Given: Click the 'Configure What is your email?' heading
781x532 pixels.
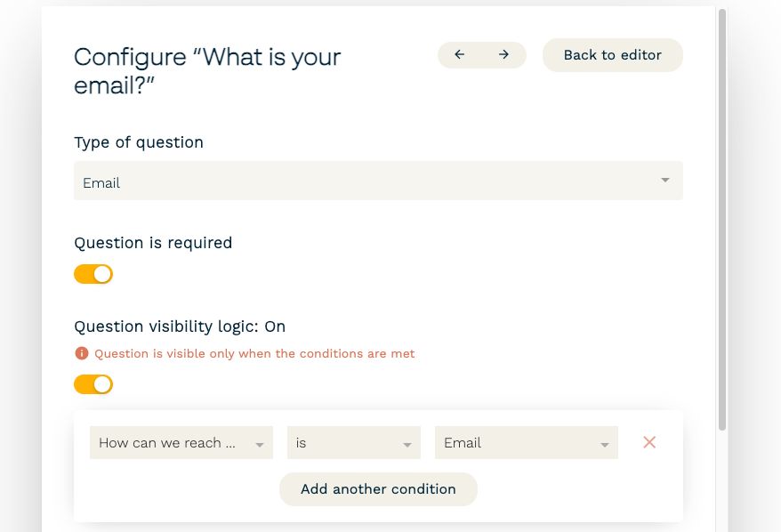Looking at the screenshot, I should coord(207,71).
